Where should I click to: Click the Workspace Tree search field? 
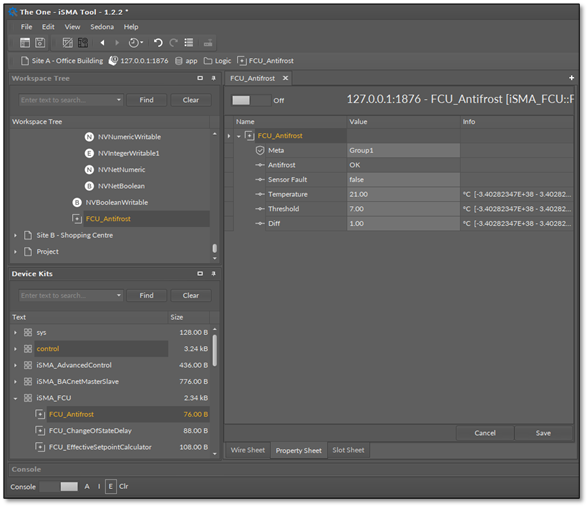[67, 100]
